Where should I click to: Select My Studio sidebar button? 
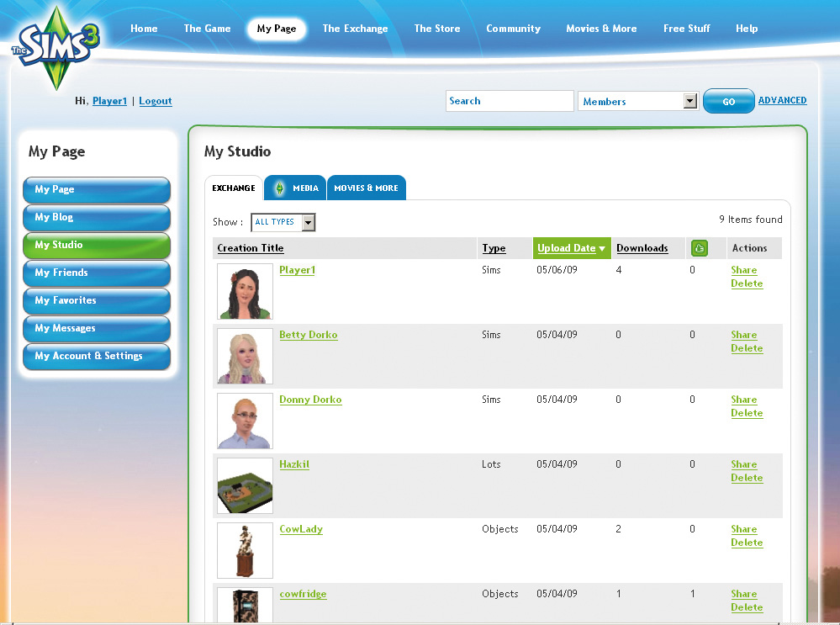[x=97, y=246]
